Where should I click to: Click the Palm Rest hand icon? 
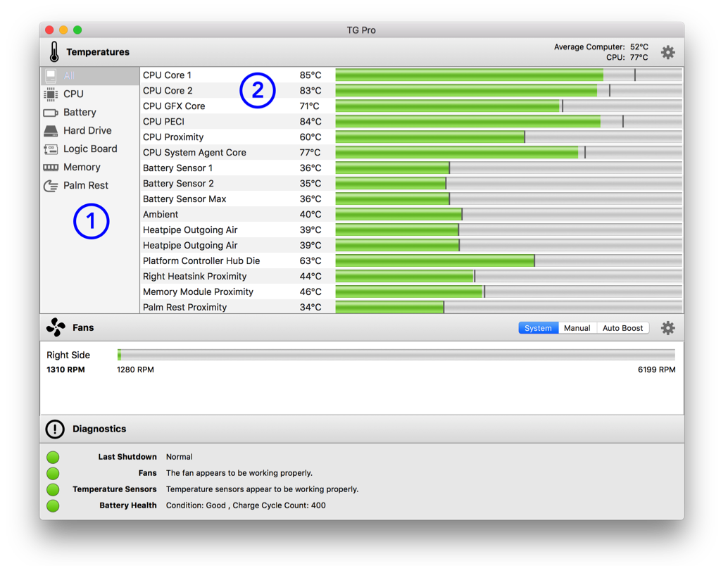click(51, 186)
